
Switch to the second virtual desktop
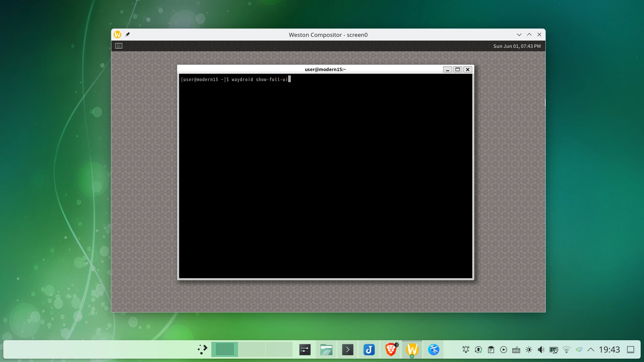point(252,350)
